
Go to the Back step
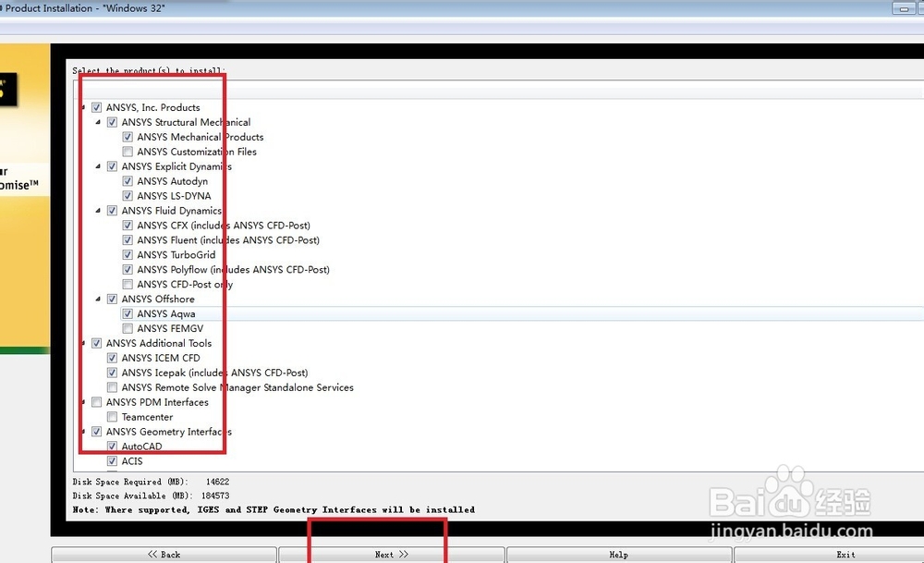point(164,555)
